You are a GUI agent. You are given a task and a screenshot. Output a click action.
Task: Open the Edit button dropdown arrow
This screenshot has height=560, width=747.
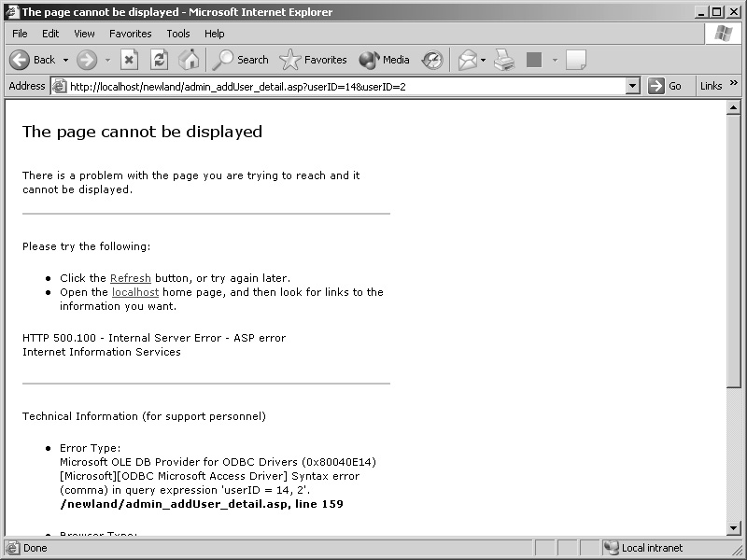click(x=555, y=60)
